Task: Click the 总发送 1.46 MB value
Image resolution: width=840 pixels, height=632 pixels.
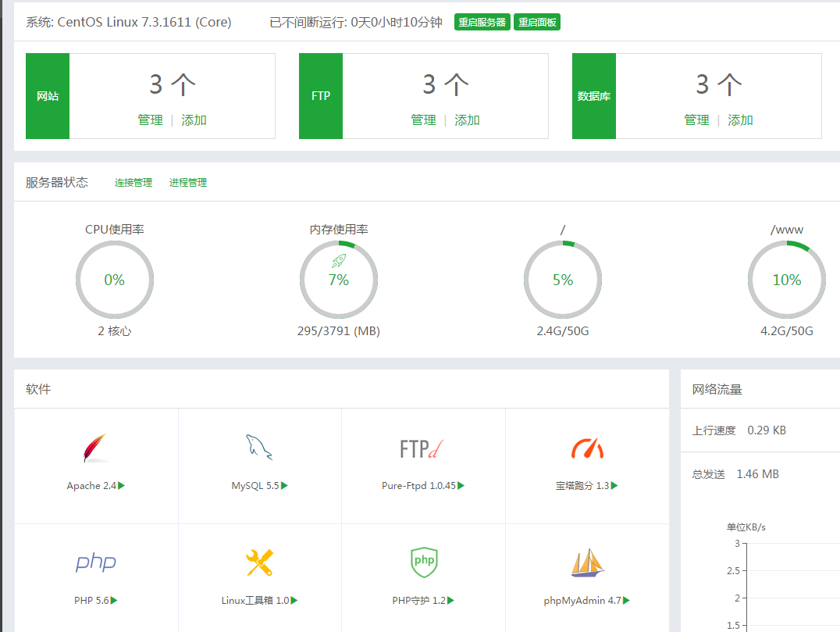Action: pos(757,474)
